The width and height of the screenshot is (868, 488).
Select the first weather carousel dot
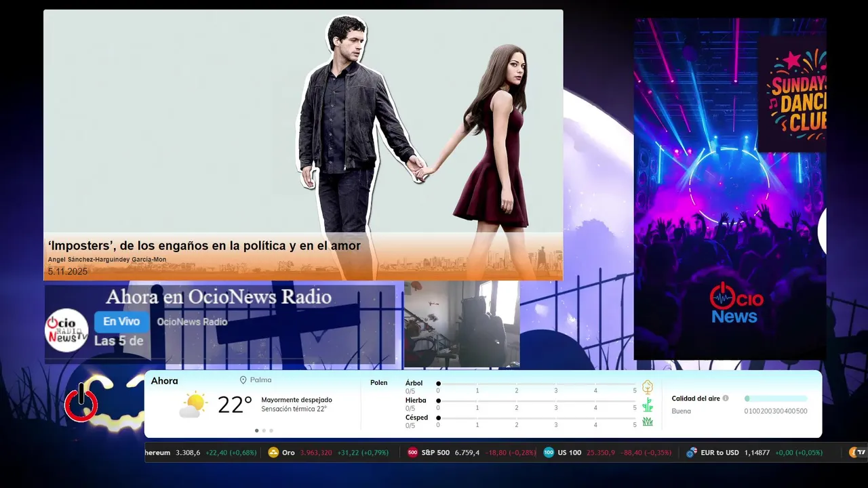[x=256, y=430]
